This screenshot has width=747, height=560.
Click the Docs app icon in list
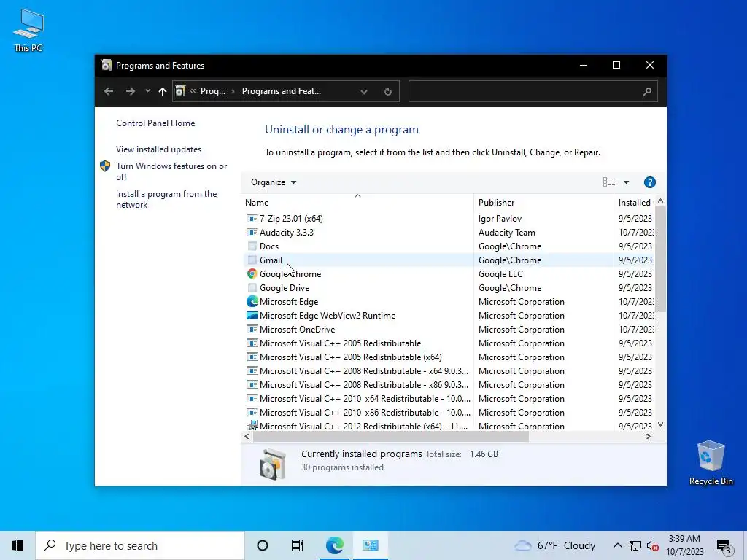click(252, 246)
